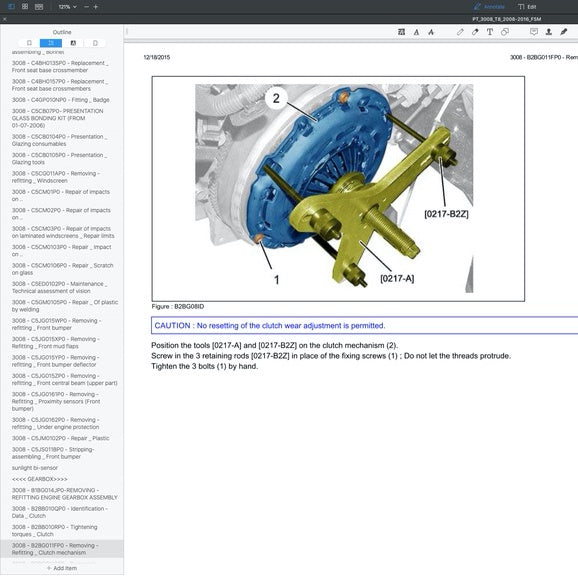Zoom in with the plus button

96,7
